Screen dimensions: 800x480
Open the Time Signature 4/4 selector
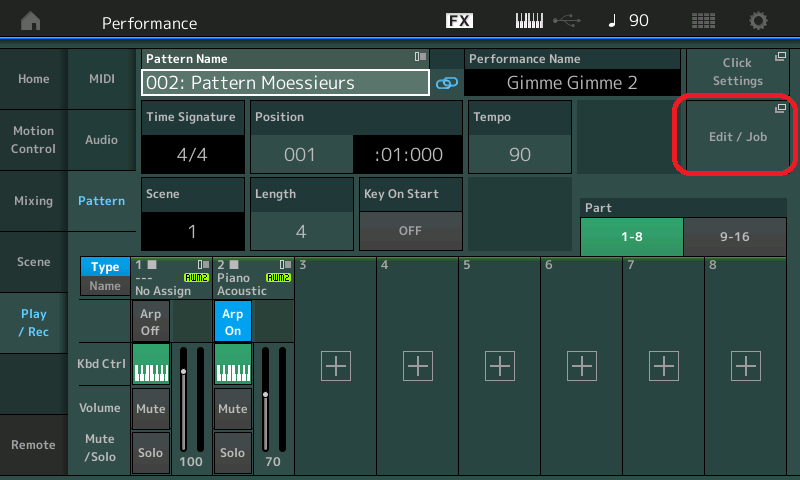click(191, 154)
